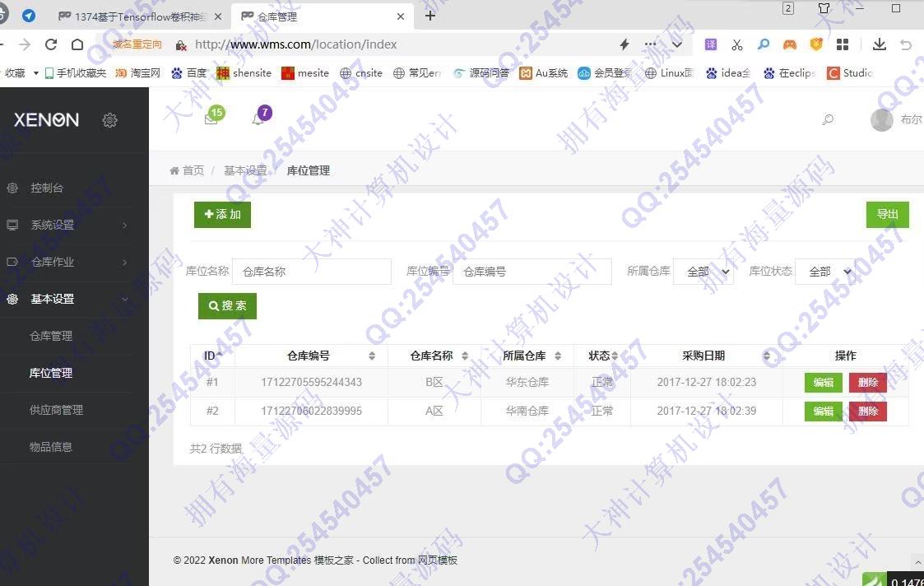Switch to the 1374基于Tensorflow browser tab
This screenshot has height=586, width=924.
[x=140, y=16]
